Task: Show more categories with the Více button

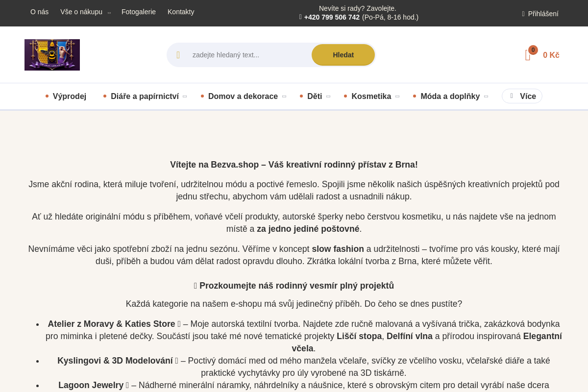Action: (x=522, y=96)
